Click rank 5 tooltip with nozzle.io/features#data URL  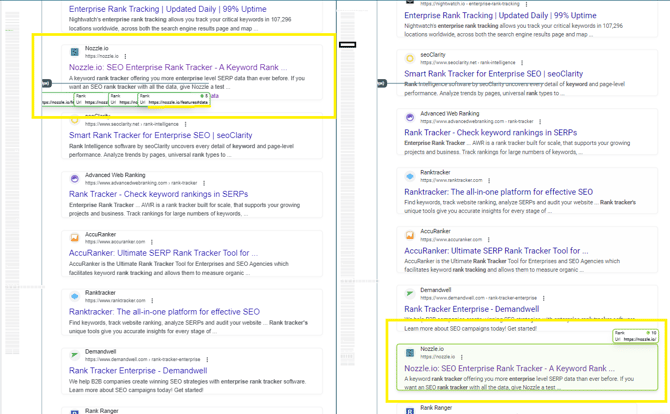pyautogui.click(x=174, y=99)
